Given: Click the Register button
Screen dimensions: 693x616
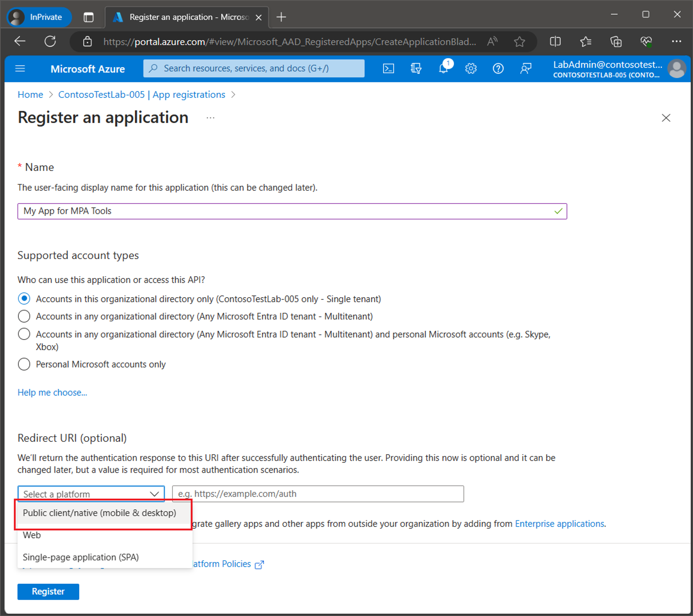Looking at the screenshot, I should tap(48, 591).
